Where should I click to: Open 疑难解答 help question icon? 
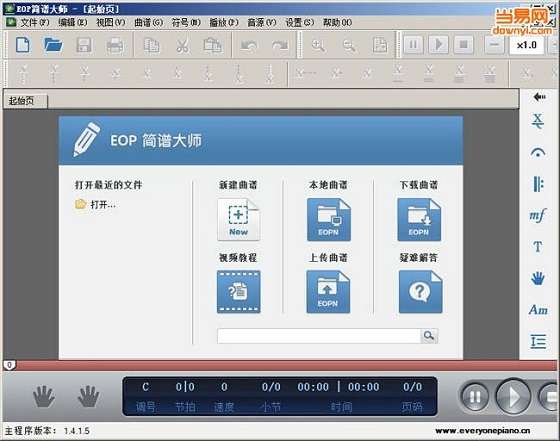point(420,292)
